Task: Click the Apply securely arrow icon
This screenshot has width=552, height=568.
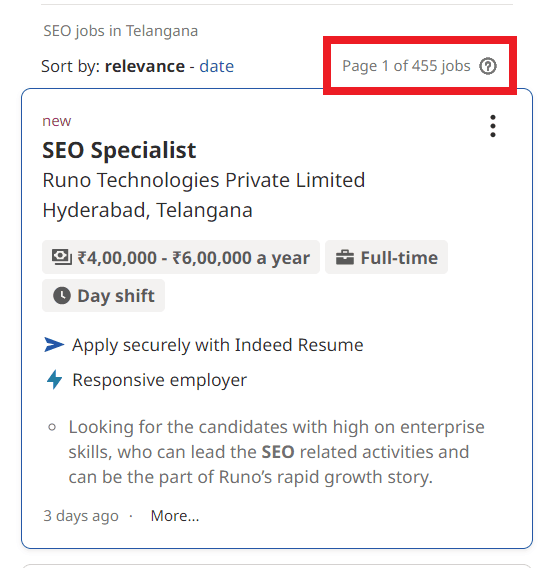Action: pyautogui.click(x=54, y=344)
